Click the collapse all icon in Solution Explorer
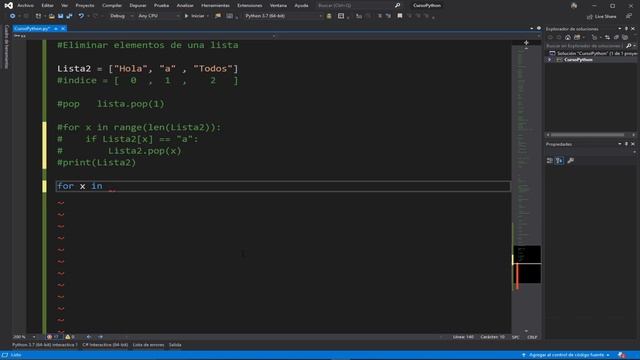Viewport: 640px width, 360px height. point(616,37)
